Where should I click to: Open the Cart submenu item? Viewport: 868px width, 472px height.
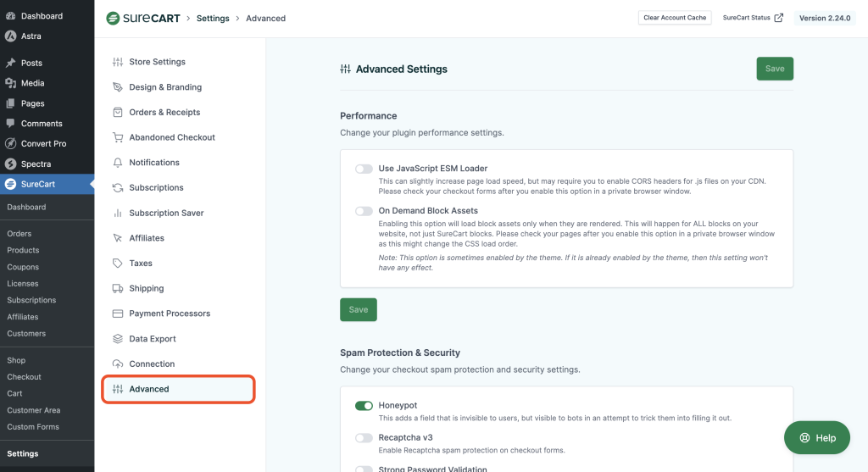click(x=14, y=393)
